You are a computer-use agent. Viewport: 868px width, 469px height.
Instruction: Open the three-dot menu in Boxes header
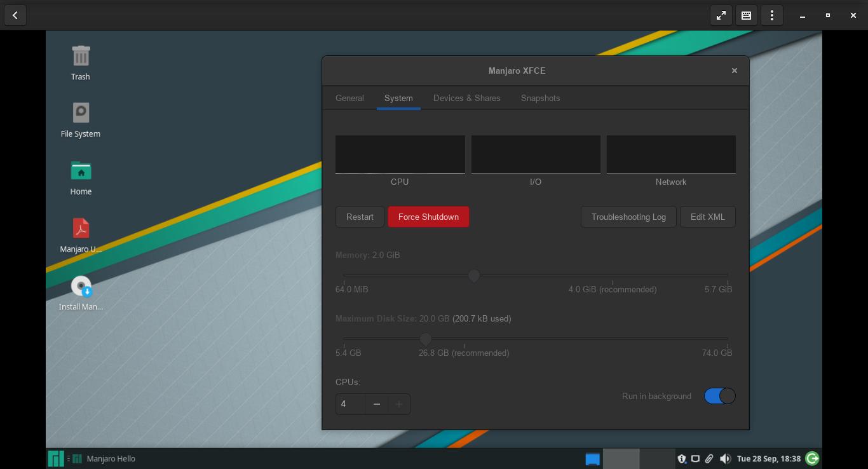click(772, 15)
